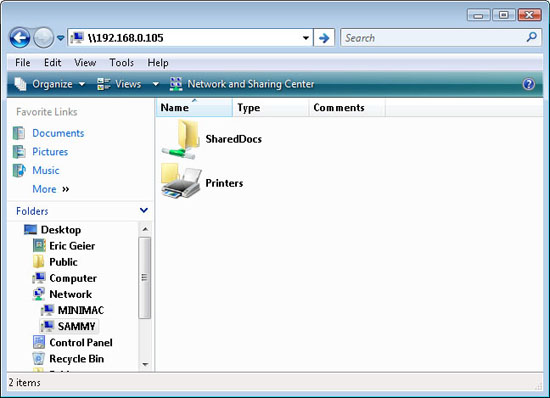Select Network in the folder tree
550x398 pixels.
pyautogui.click(x=71, y=295)
